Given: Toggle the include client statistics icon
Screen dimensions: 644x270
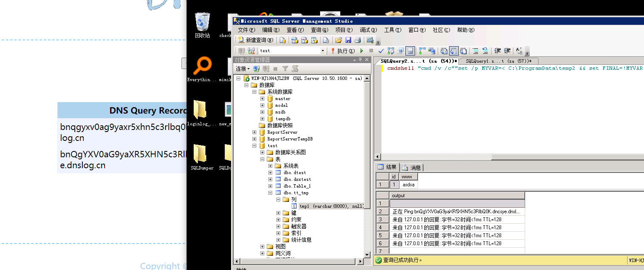Looking at the screenshot, I should [432, 50].
